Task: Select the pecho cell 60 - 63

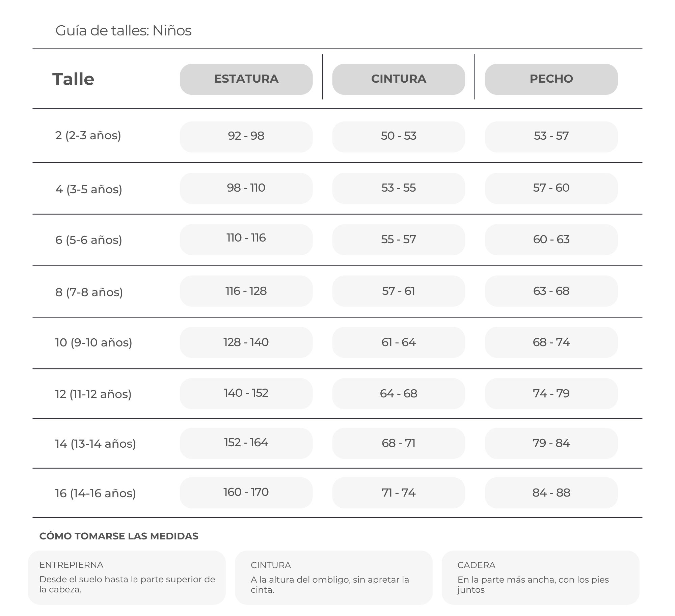Action: pyautogui.click(x=551, y=240)
